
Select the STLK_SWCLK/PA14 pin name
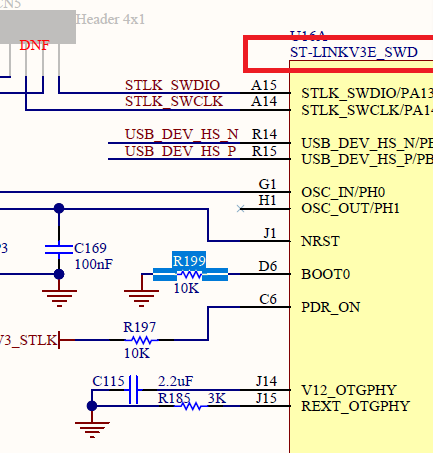(x=367, y=110)
